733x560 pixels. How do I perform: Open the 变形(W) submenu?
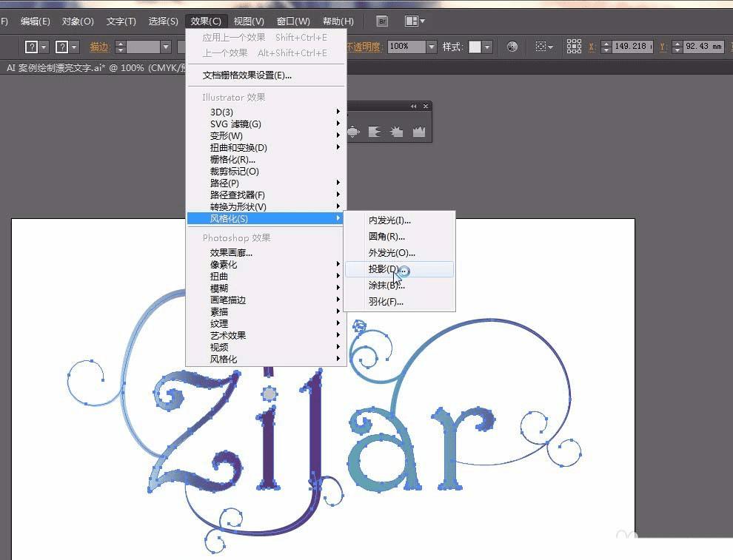(x=266, y=135)
